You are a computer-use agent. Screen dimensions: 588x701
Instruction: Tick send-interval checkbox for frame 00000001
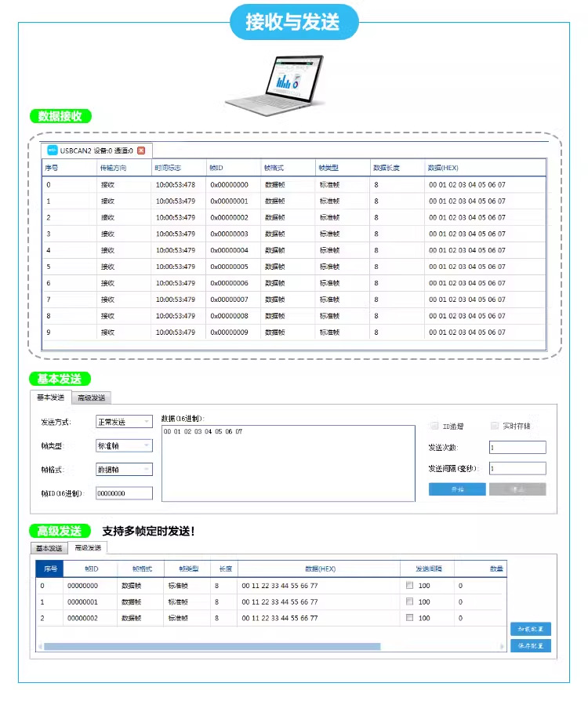click(409, 601)
